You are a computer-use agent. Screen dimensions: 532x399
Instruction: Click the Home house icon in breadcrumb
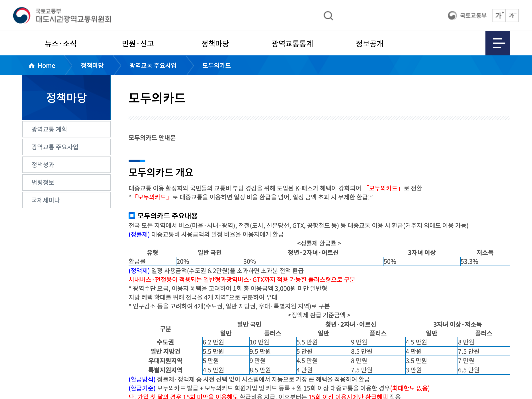tap(31, 65)
